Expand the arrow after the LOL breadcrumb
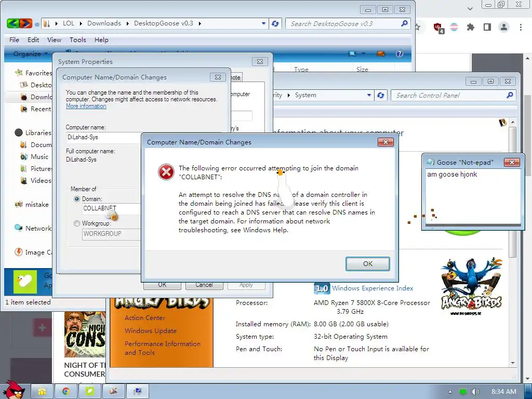532x399 pixels. tap(81, 23)
